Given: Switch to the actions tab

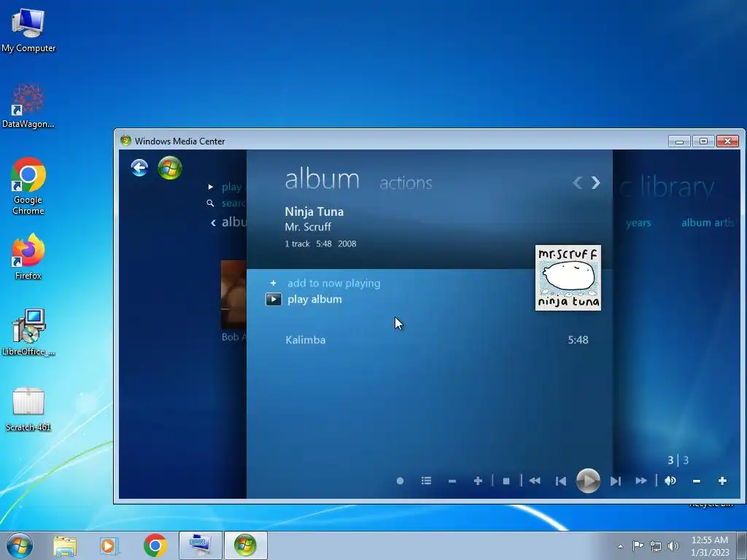Looking at the screenshot, I should pyautogui.click(x=406, y=183).
